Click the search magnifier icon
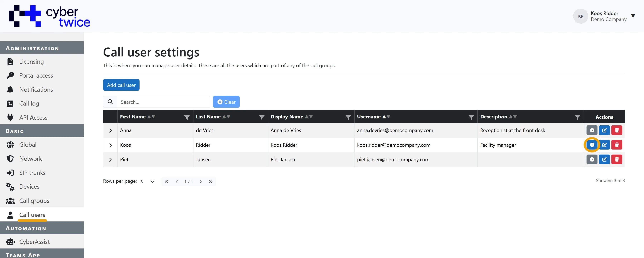This screenshot has height=258, width=644. pos(110,102)
